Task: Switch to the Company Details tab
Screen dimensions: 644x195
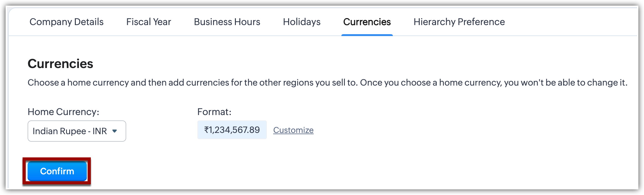Action: point(66,22)
